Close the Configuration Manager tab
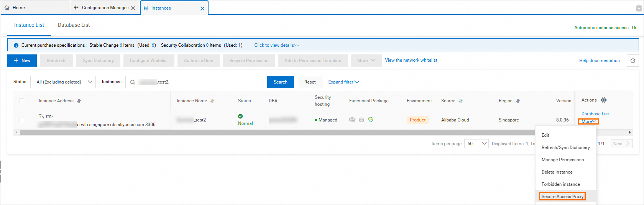 [133, 8]
